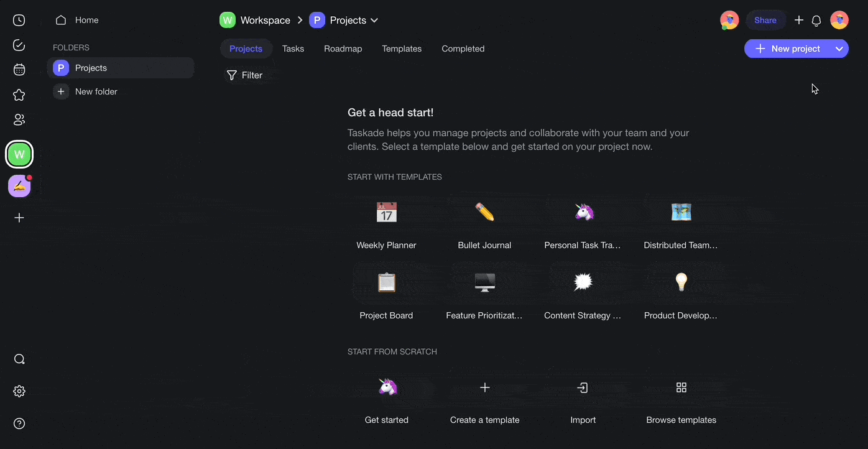Open the Calendar icon in the sidebar

pos(19,70)
